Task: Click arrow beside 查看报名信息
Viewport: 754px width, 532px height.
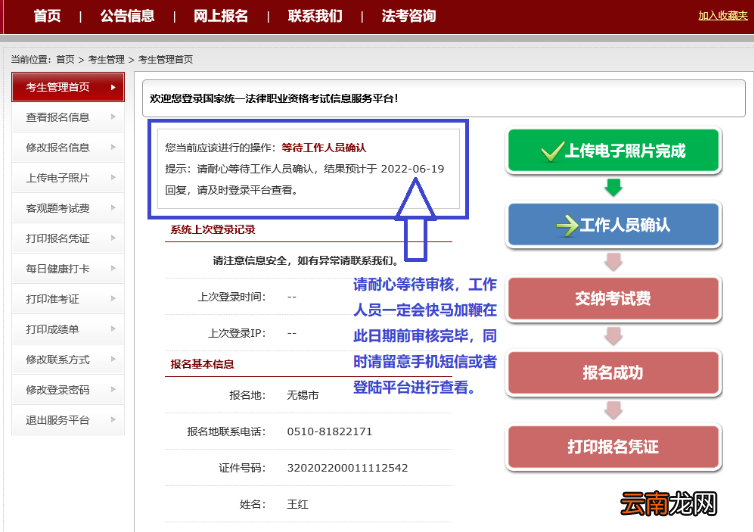Action: click(113, 116)
